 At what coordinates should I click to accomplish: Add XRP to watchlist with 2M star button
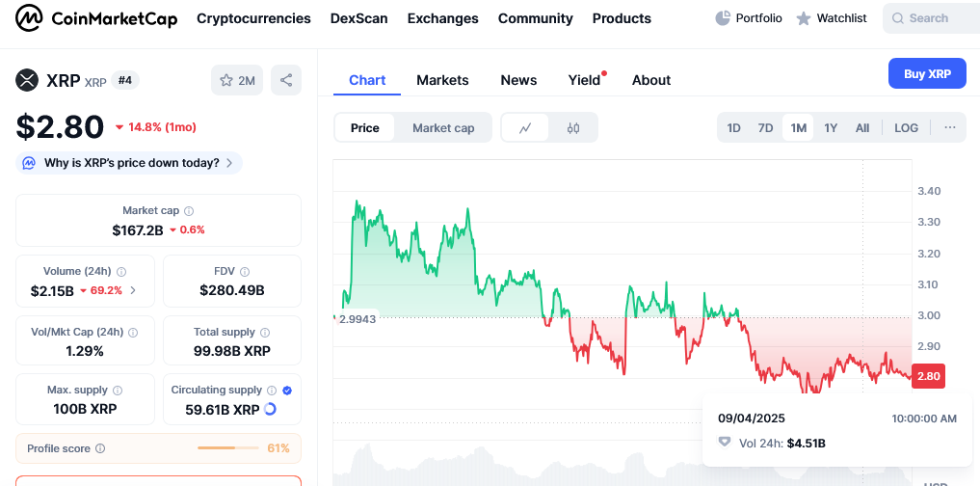tap(237, 80)
